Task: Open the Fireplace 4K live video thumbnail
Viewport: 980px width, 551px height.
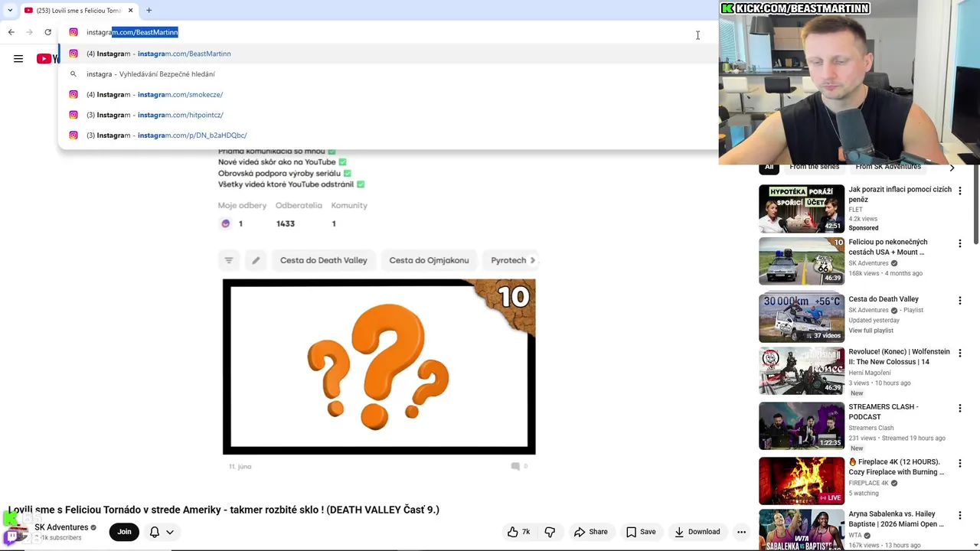Action: pos(802,481)
